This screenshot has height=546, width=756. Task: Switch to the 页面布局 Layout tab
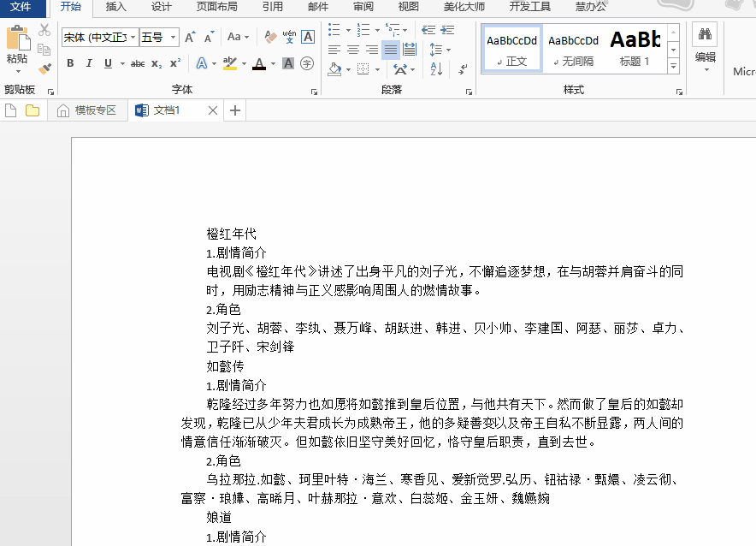pos(217,7)
